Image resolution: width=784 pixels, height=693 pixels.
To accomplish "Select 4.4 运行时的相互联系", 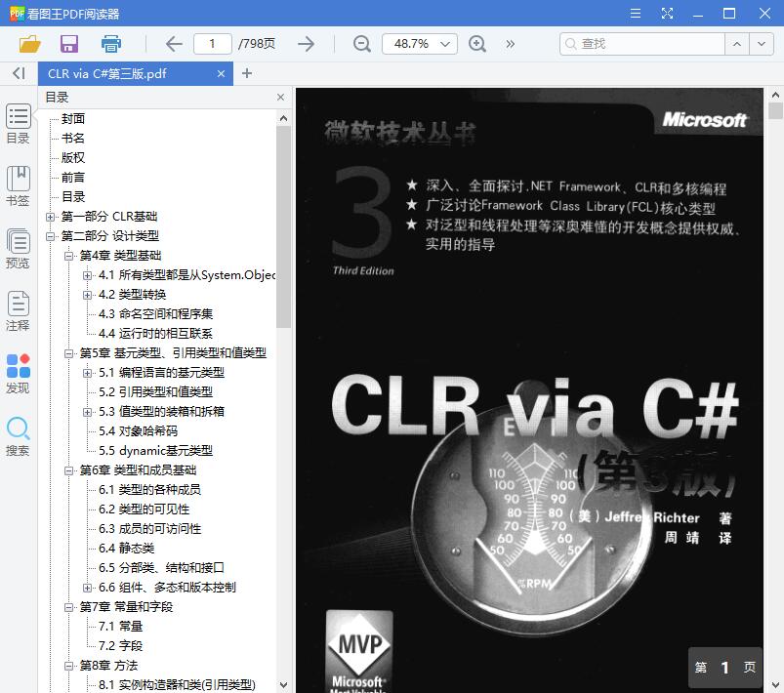I will pos(155,334).
